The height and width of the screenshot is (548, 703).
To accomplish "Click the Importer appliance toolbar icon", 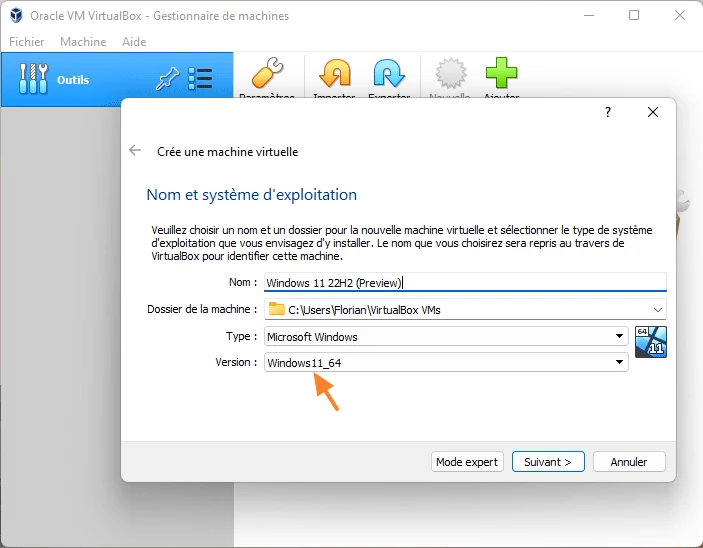I will coord(334,73).
